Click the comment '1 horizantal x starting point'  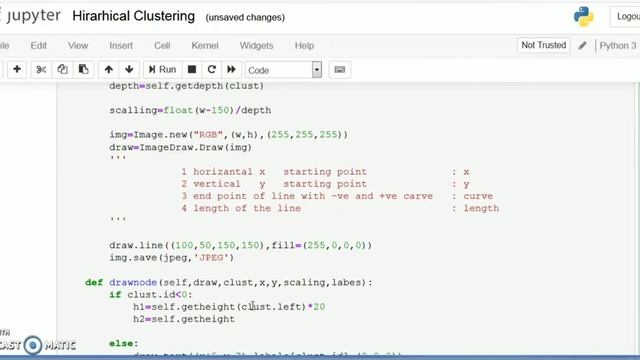tap(274, 172)
